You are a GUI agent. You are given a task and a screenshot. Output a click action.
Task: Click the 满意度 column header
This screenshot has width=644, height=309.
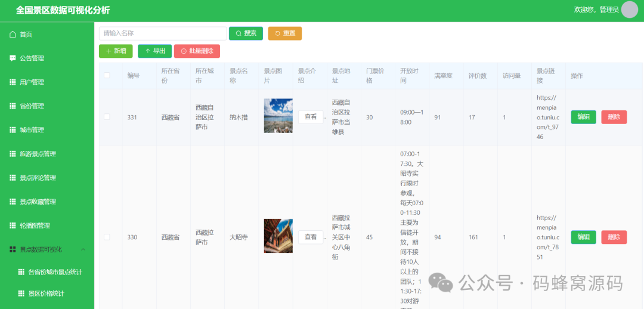[443, 76]
